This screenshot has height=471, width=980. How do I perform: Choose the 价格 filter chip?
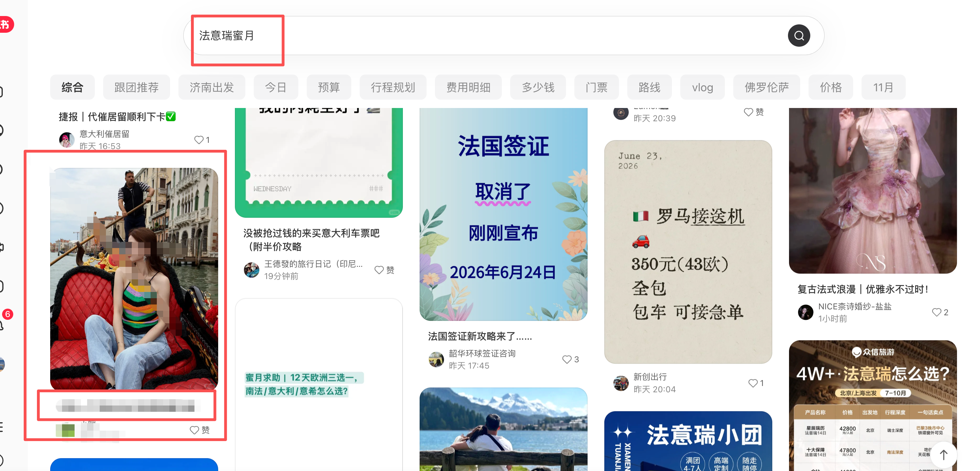click(830, 87)
